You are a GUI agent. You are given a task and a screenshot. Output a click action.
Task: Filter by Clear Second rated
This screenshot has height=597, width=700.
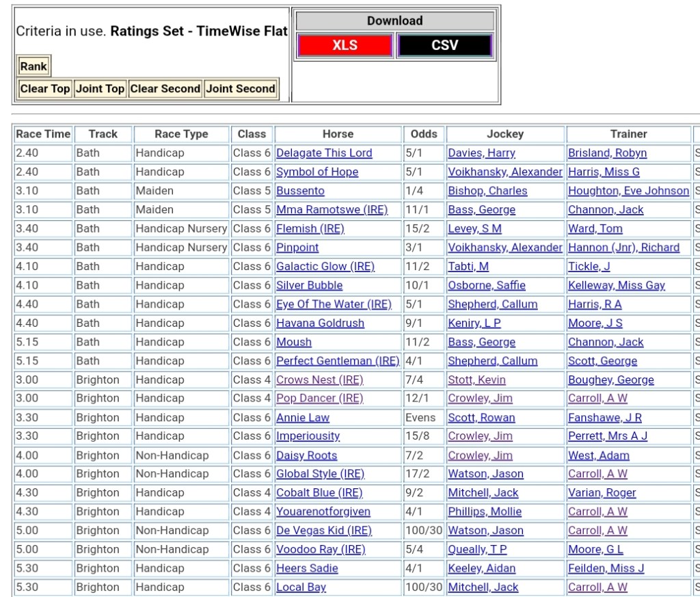coord(165,88)
